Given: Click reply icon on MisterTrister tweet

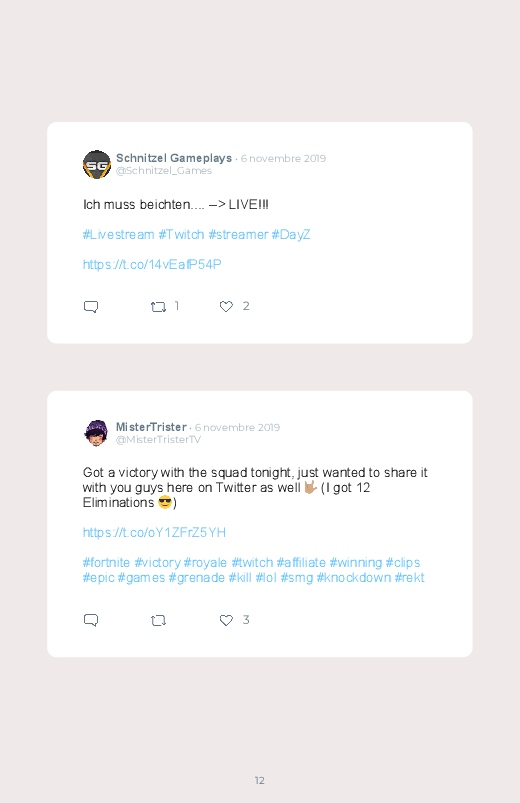Looking at the screenshot, I should point(91,620).
